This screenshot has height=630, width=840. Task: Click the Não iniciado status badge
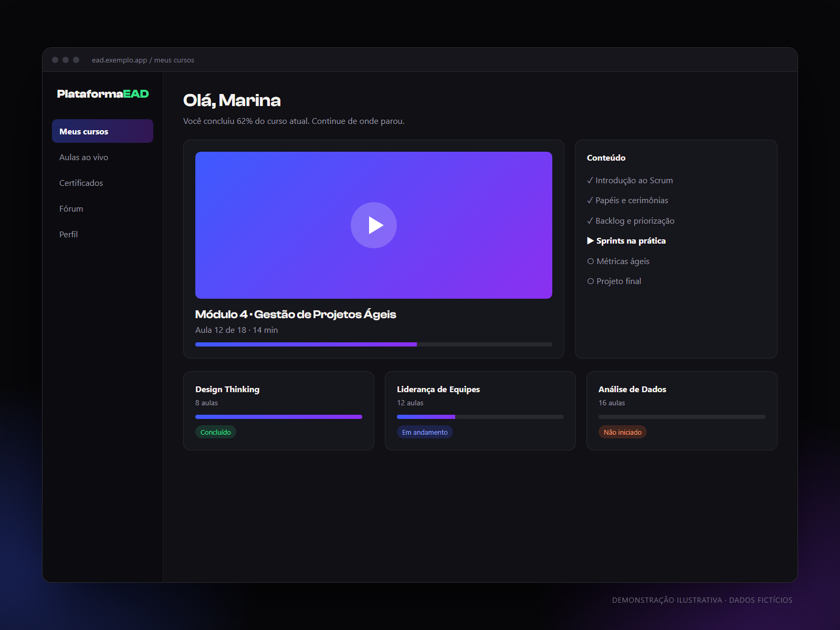pos(623,432)
